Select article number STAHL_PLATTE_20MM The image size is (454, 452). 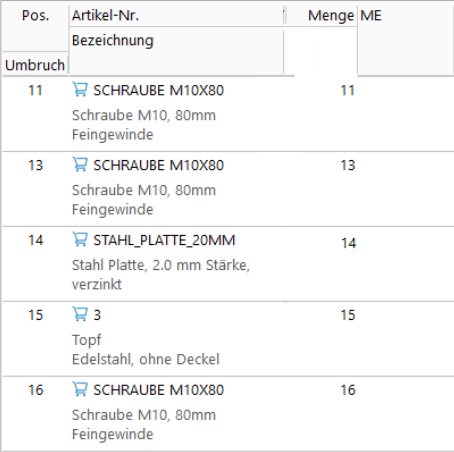point(164,240)
